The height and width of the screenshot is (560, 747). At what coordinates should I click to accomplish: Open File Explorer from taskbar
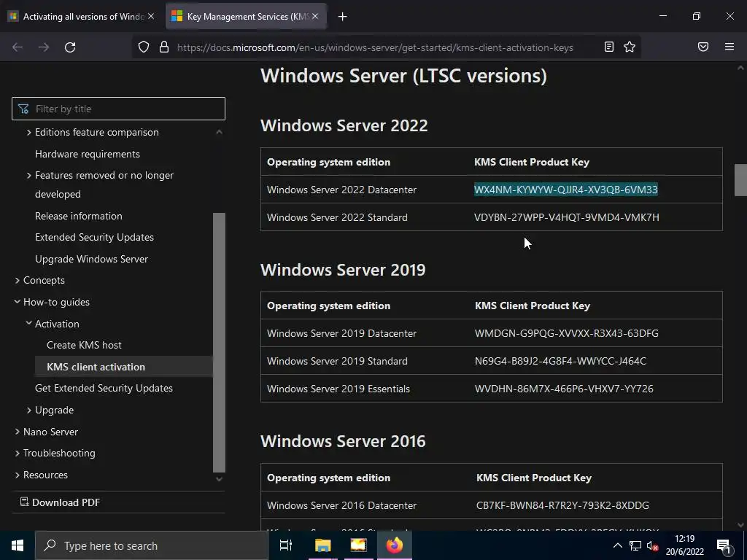click(x=322, y=545)
